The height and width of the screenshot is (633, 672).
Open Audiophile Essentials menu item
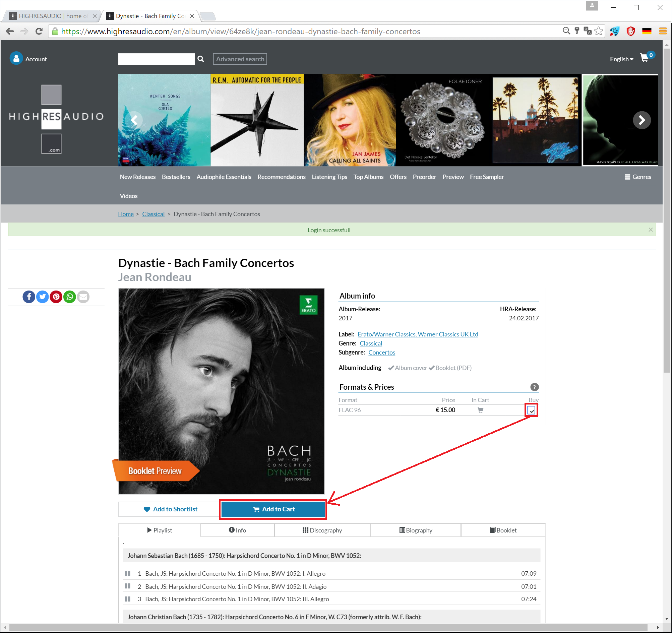(224, 177)
